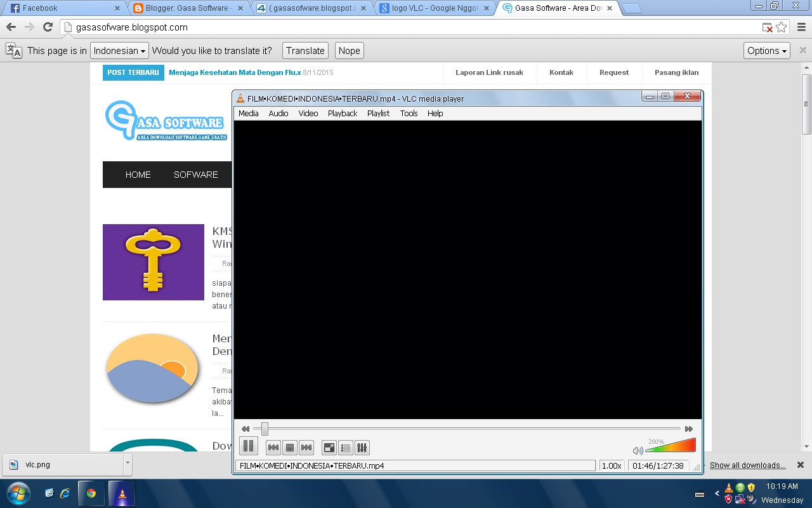Viewport: 812px width, 508px height.
Task: Click the Nope button
Action: click(349, 51)
